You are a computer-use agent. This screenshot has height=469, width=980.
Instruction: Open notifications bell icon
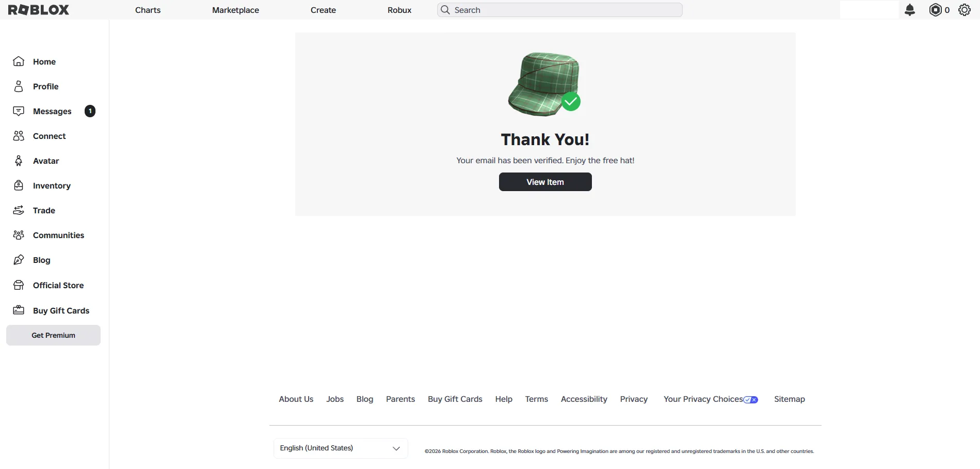pos(910,10)
